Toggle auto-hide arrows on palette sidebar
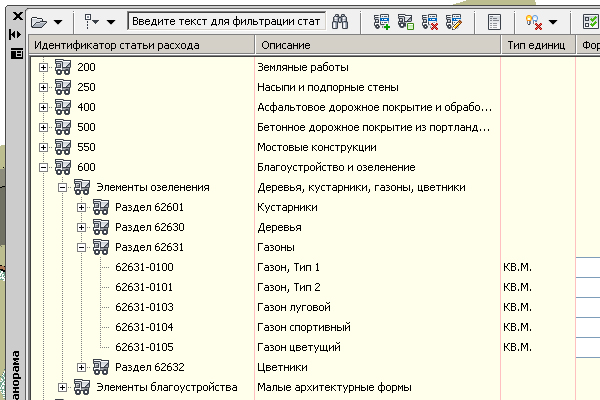 point(15,35)
